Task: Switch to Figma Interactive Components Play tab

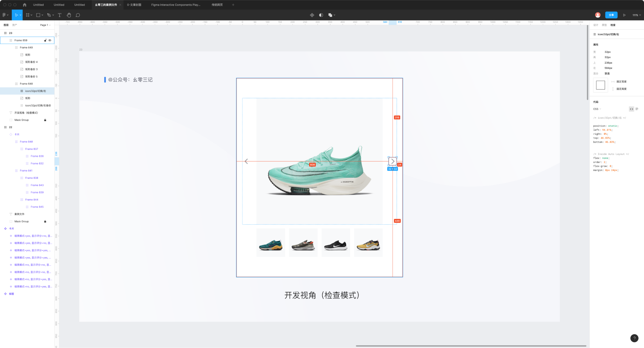Action: (x=176, y=5)
